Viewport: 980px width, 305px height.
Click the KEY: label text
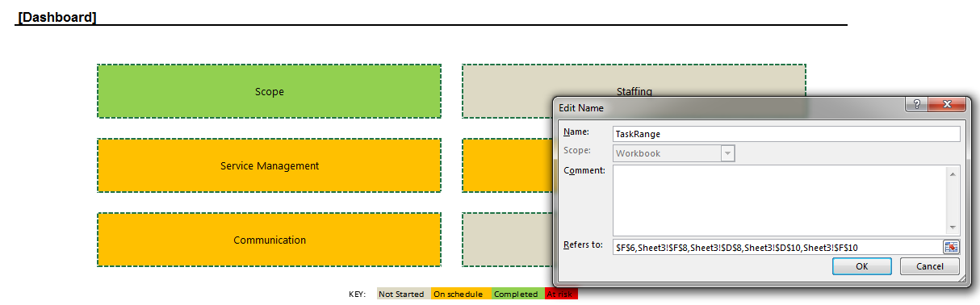(x=357, y=295)
